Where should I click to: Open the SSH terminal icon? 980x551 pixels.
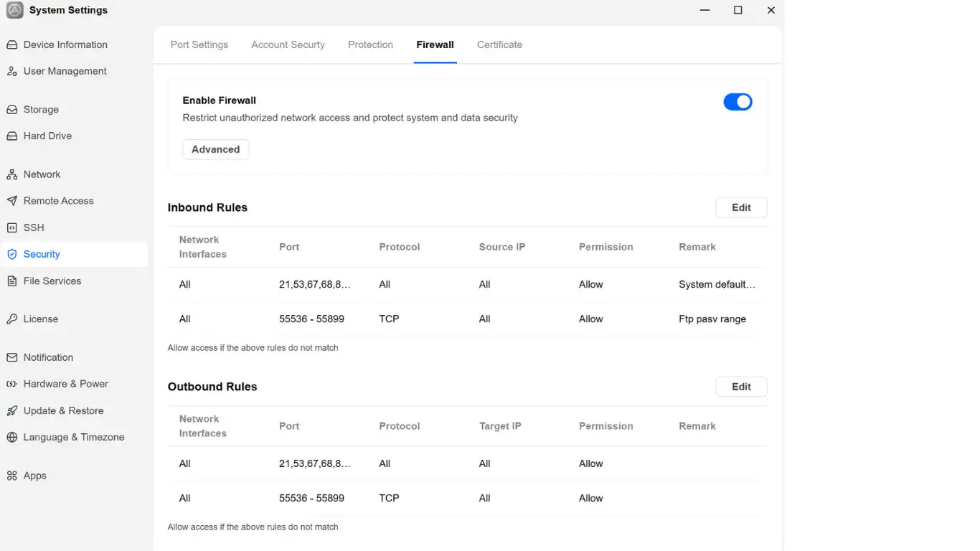[x=11, y=227]
